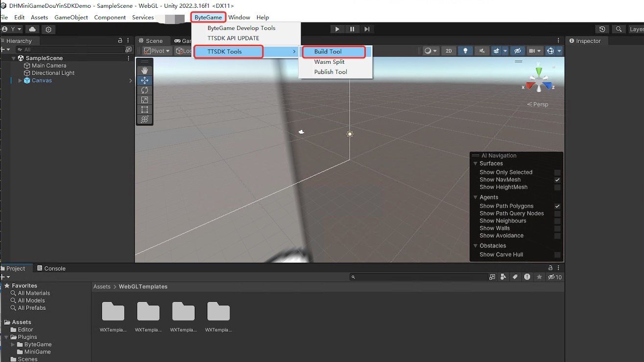644x362 pixels.
Task: Toggle hidden objects visibility eye icon
Action: coord(517,51)
